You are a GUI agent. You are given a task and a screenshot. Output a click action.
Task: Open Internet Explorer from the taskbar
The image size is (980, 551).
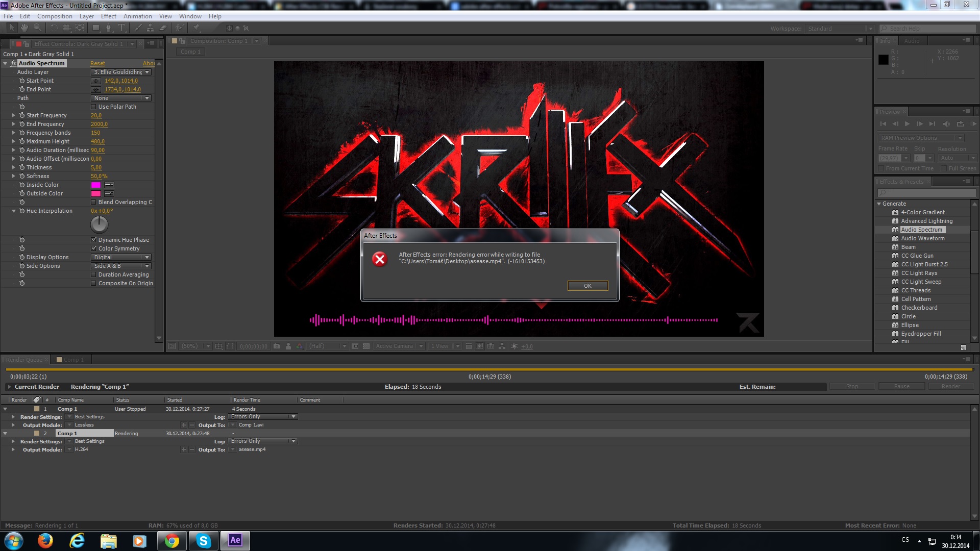[77, 540]
